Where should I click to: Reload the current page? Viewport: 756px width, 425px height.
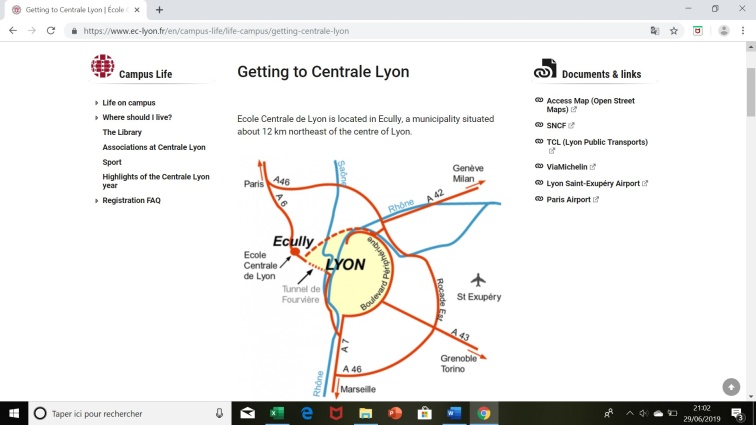51,31
